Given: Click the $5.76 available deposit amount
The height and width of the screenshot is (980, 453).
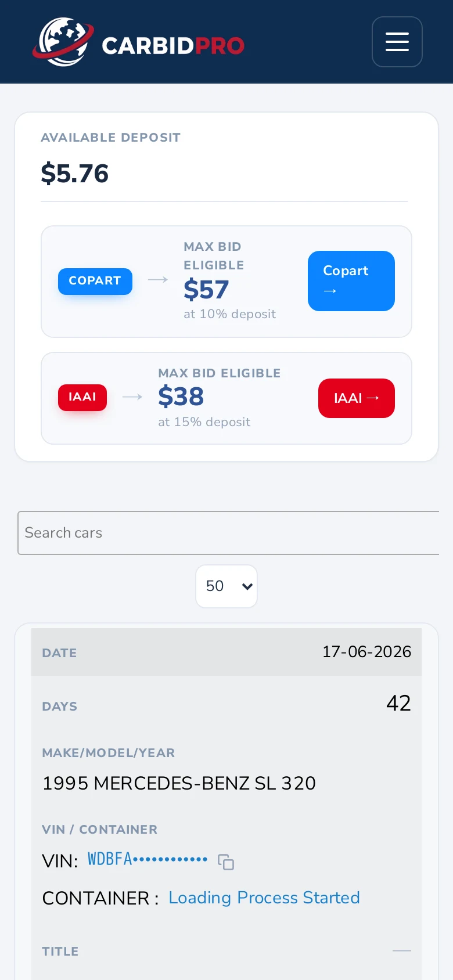Looking at the screenshot, I should tap(75, 174).
